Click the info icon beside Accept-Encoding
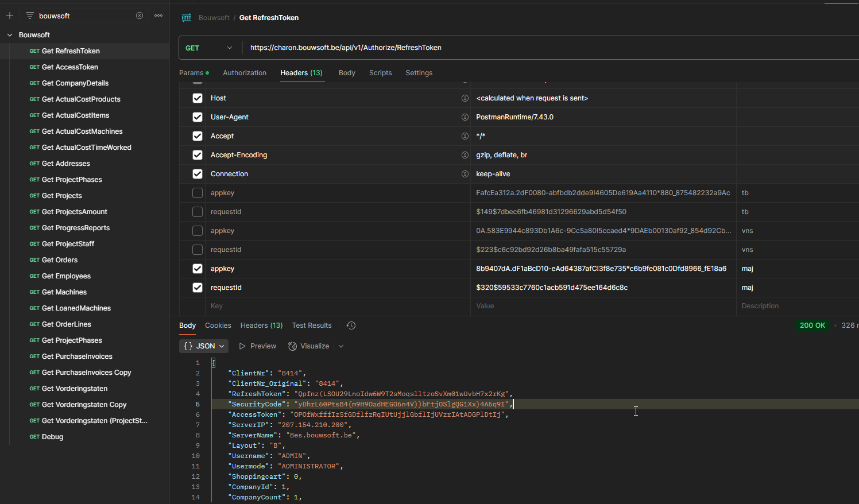 465,155
